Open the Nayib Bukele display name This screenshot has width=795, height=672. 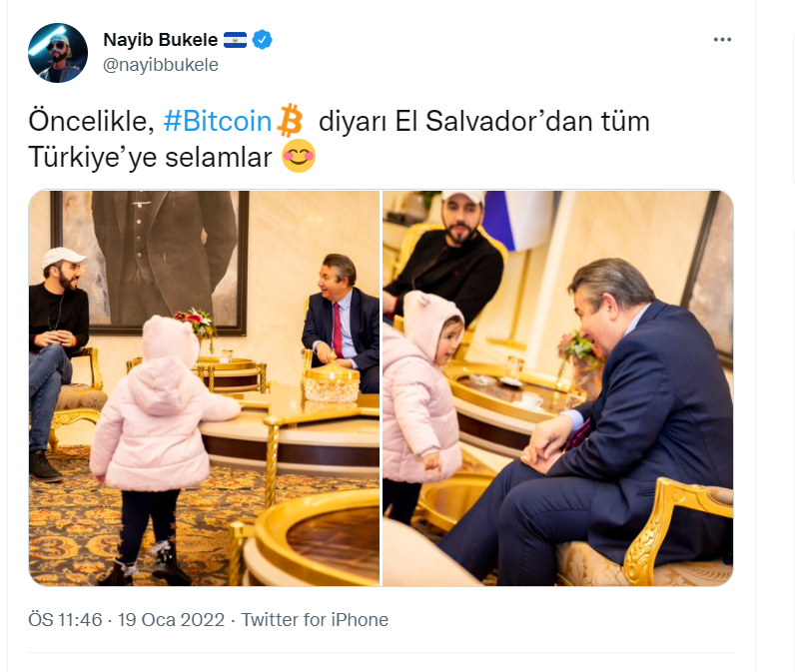click(160, 40)
